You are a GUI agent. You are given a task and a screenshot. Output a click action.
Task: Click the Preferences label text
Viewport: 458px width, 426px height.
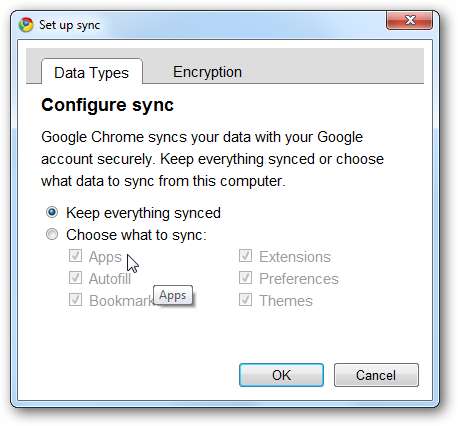coord(299,279)
